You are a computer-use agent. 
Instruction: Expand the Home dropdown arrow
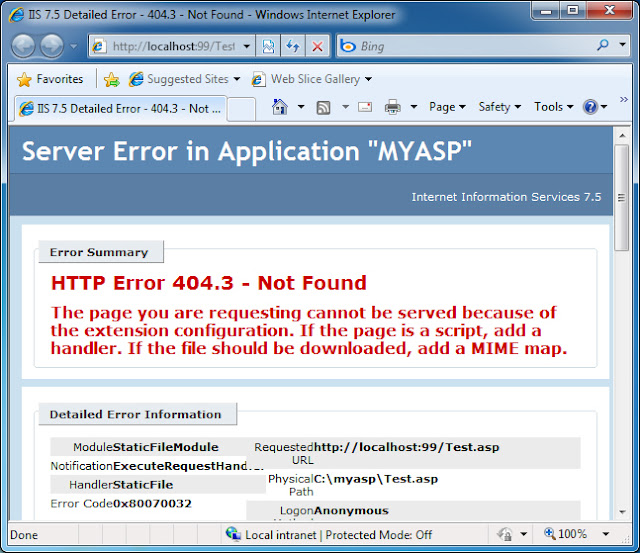(x=301, y=107)
